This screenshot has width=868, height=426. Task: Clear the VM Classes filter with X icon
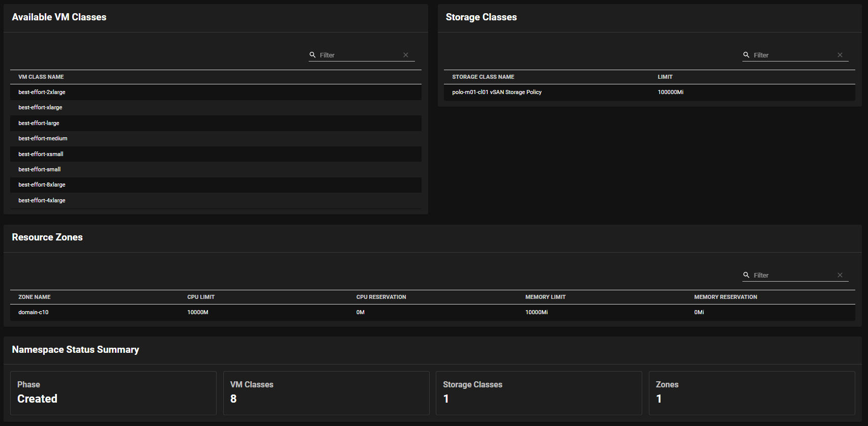406,55
